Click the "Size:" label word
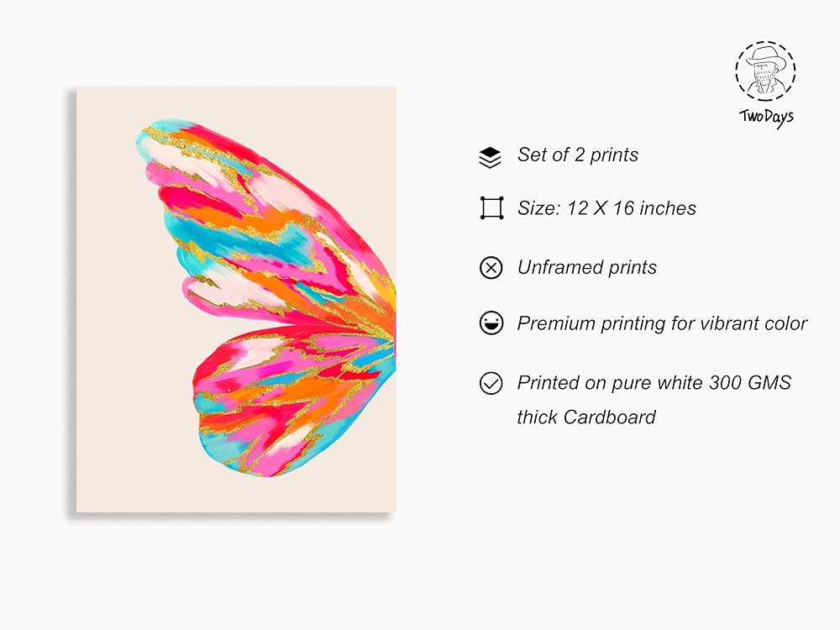840x630 pixels. (538, 208)
